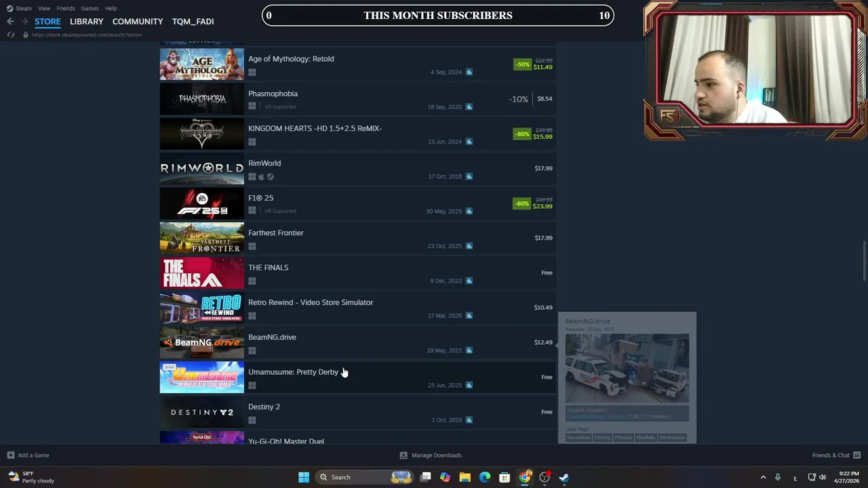This screenshot has height=488, width=868.
Task: Click the review icon on BeamNG.drive row
Action: tap(469, 350)
